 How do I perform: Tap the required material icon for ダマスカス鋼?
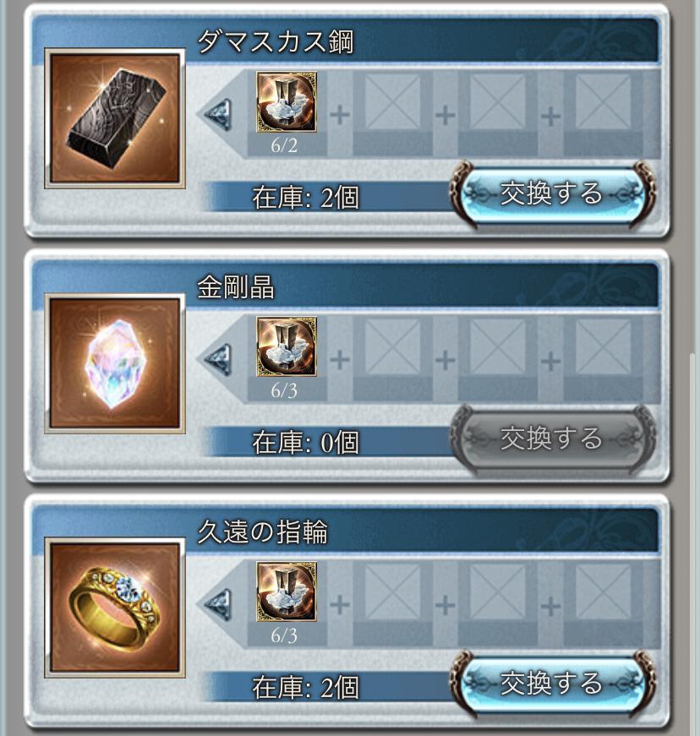click(x=287, y=102)
